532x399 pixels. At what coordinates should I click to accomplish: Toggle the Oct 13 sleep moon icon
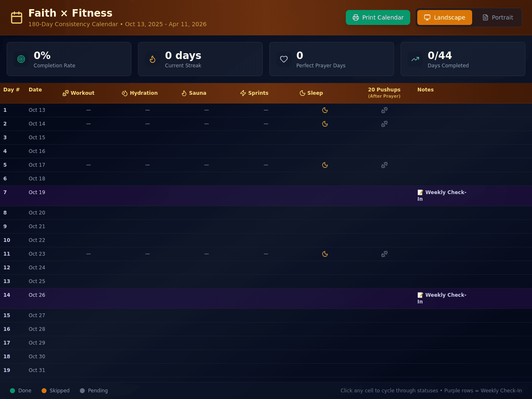click(x=325, y=110)
